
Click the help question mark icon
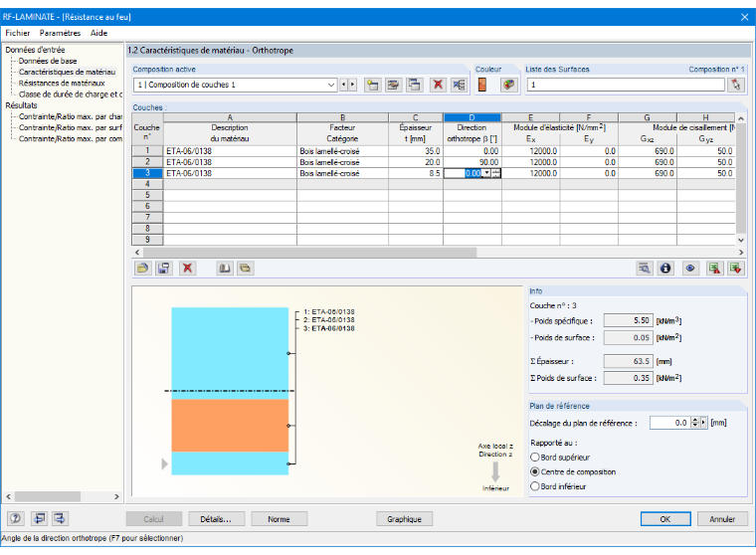[16, 518]
